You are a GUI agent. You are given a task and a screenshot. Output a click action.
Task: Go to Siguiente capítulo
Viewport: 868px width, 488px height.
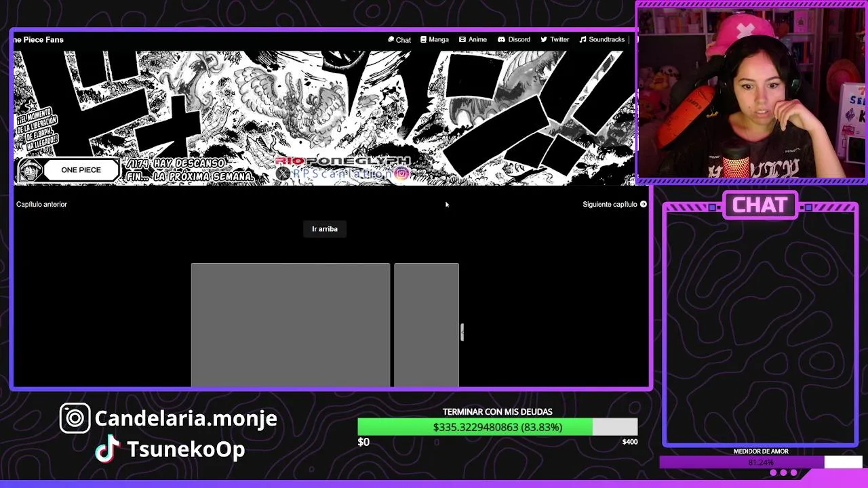pos(610,204)
